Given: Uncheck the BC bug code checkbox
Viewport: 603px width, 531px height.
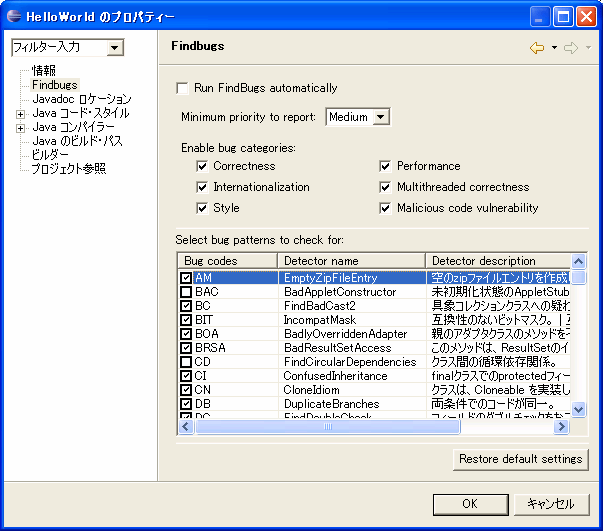Looking at the screenshot, I should click(186, 306).
